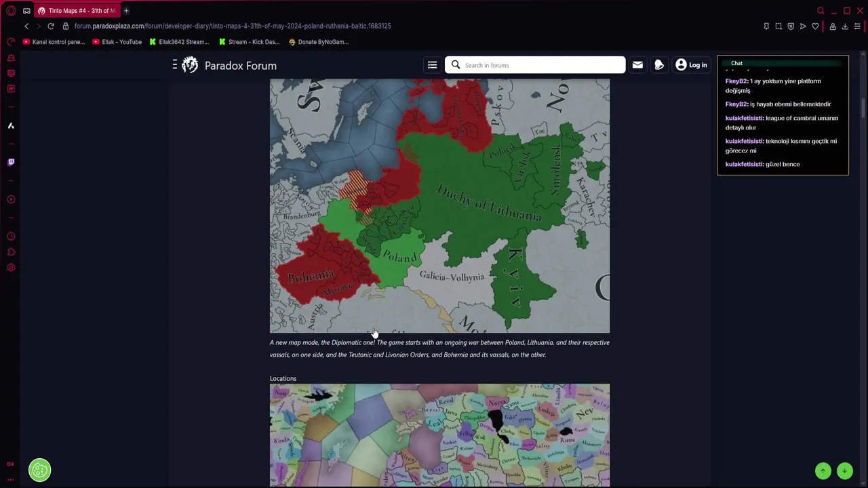The height and width of the screenshot is (488, 868).
Task: Take a snapshot with the capture icon
Action: (x=778, y=26)
